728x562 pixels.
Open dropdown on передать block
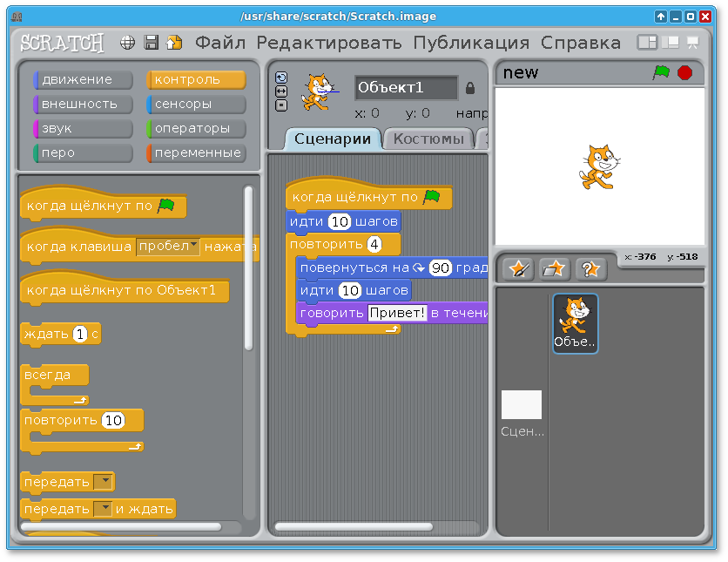(x=103, y=482)
